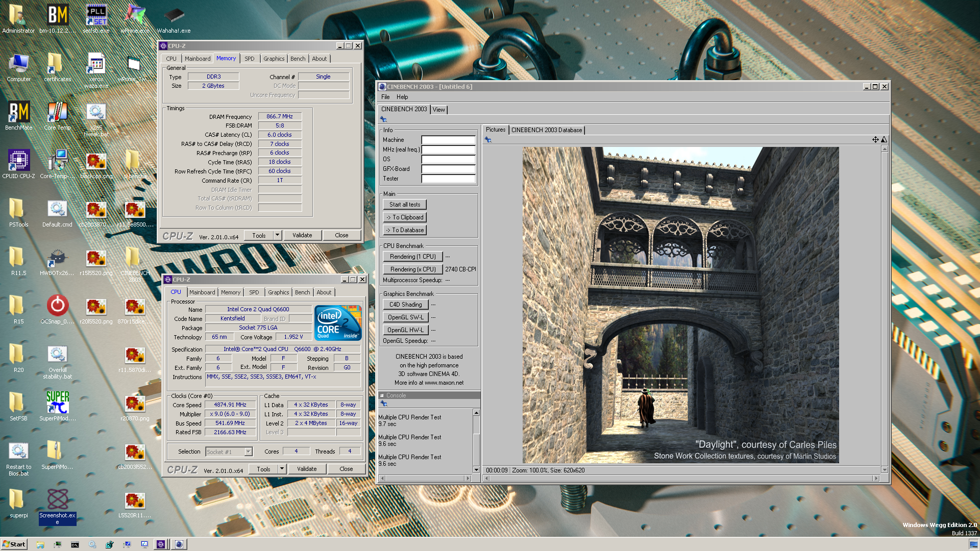The height and width of the screenshot is (551, 980).
Task: Select the Screenshot.exe desktop icon
Action: [58, 506]
